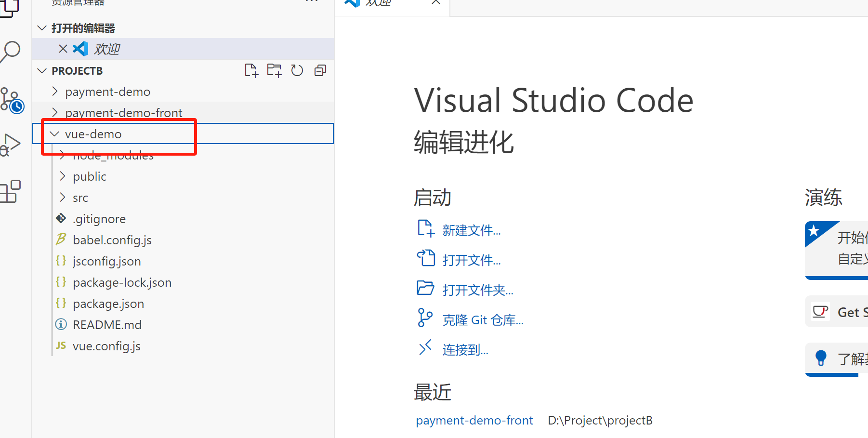Image resolution: width=868 pixels, height=438 pixels.
Task: Click the 克隆 Git 仓库... link
Action: (x=483, y=320)
